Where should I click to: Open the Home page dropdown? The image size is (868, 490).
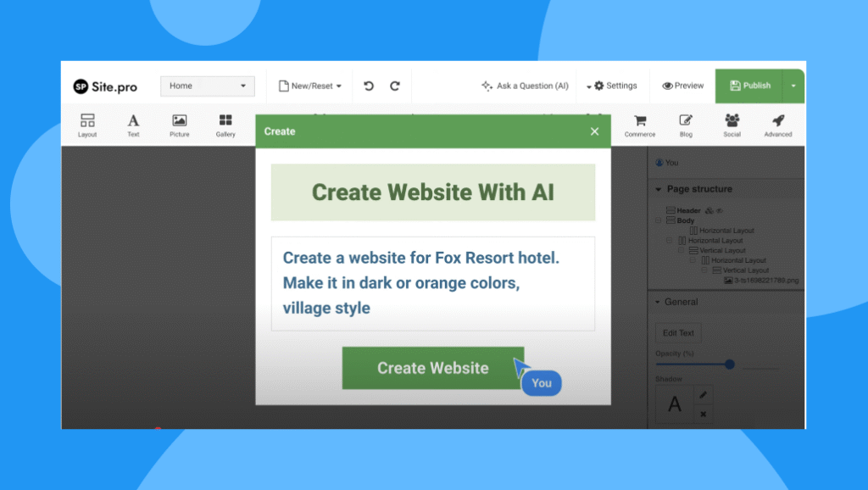point(208,86)
